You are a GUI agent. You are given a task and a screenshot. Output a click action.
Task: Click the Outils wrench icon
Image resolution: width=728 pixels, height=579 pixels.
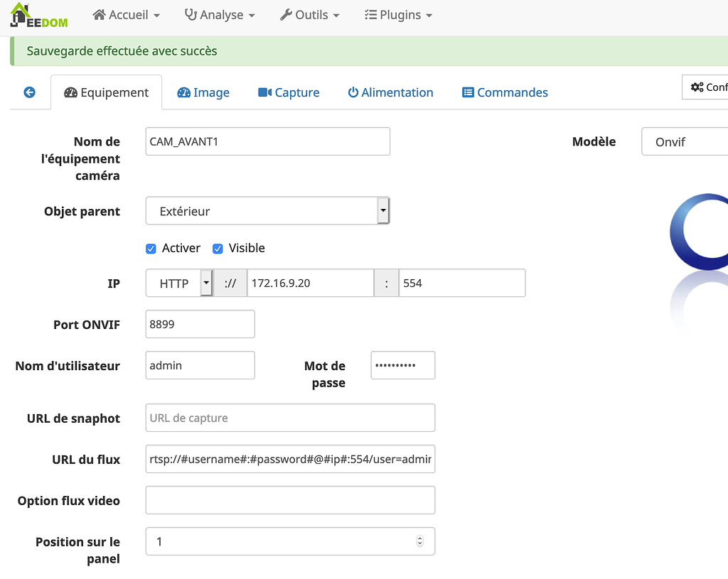tap(286, 15)
